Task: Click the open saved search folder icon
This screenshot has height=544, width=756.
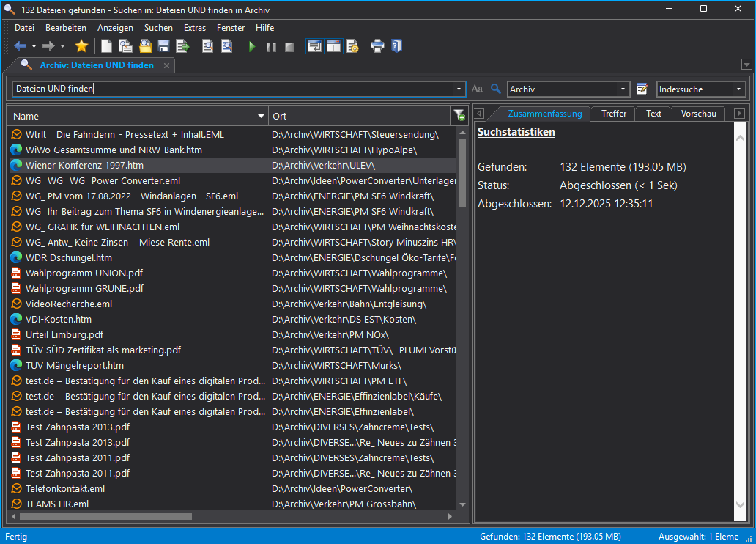Action: (x=145, y=46)
